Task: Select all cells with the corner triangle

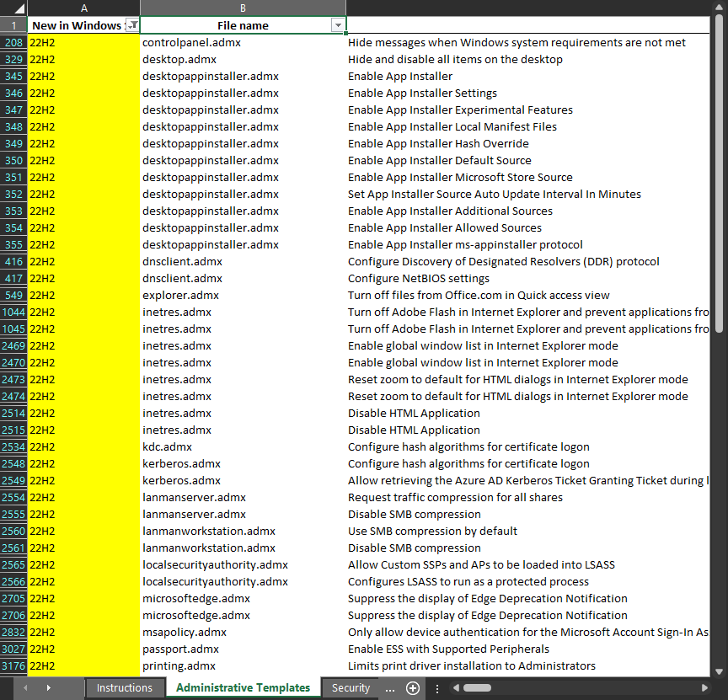Action: click(19, 8)
